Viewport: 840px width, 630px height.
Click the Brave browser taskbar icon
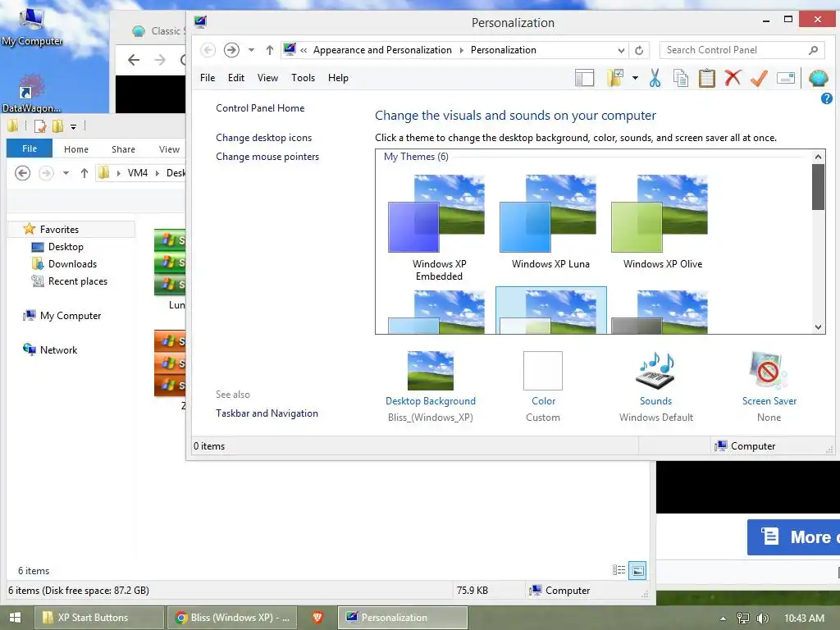click(317, 618)
